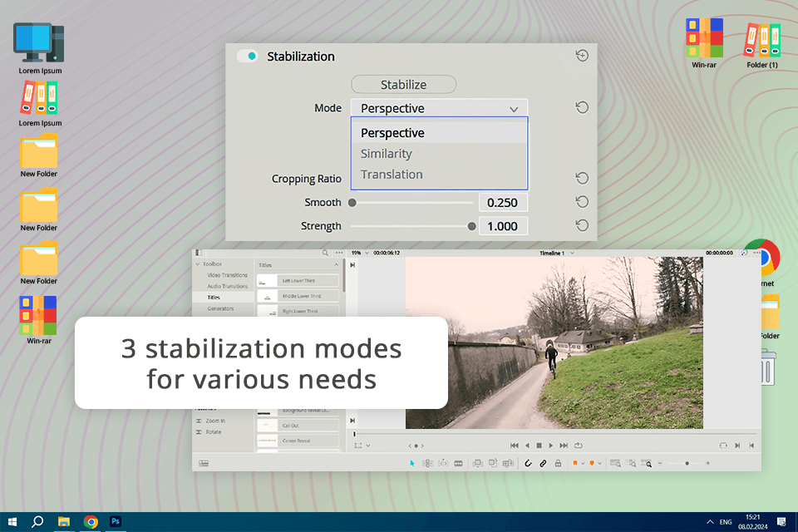Choose Translation from the mode list

392,175
